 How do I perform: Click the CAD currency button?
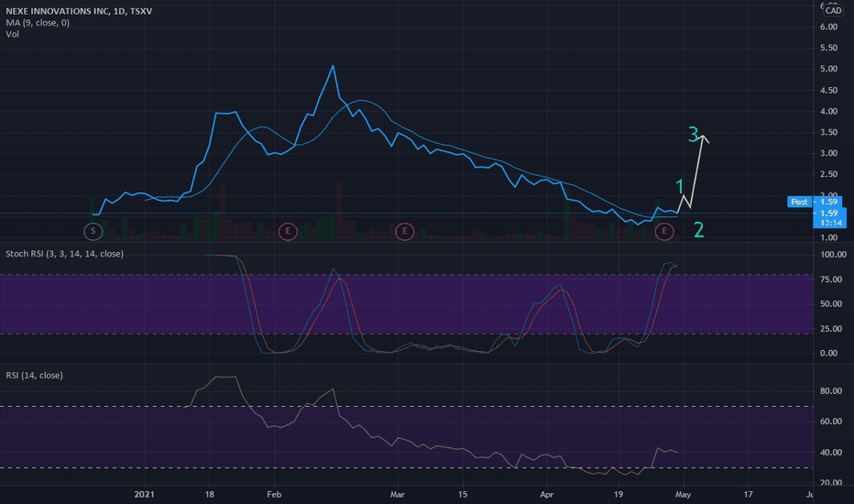click(833, 10)
